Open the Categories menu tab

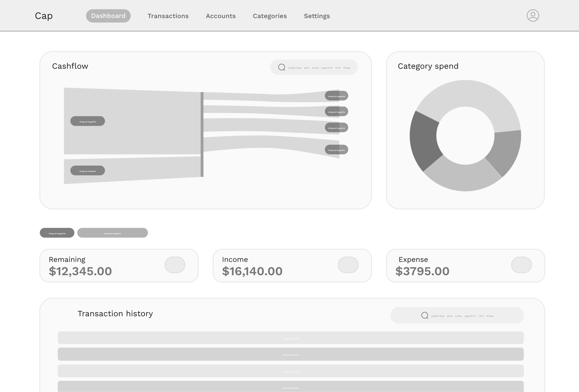270,16
